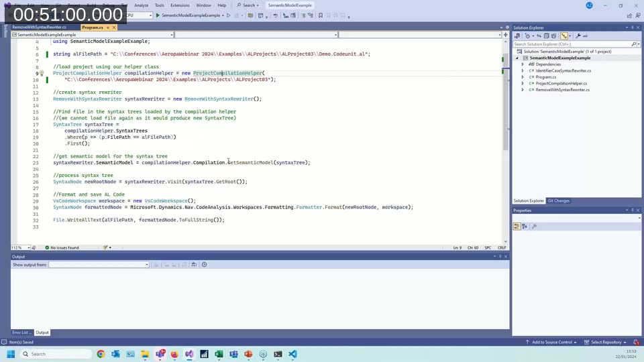
Task: Open the Tools menu
Action: 160,5
